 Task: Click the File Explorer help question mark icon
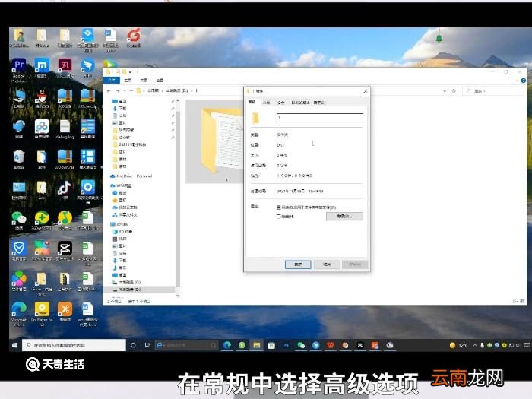(523, 81)
